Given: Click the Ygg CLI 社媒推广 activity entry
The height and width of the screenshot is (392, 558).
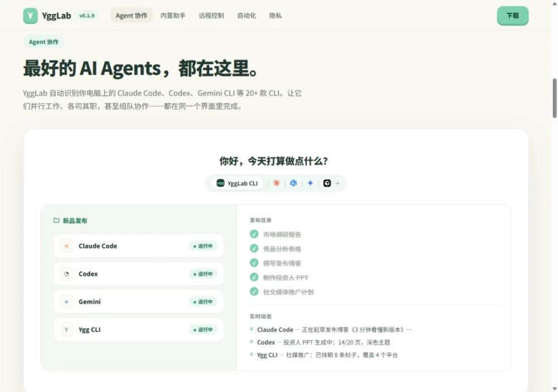Looking at the screenshot, I should click(x=324, y=355).
